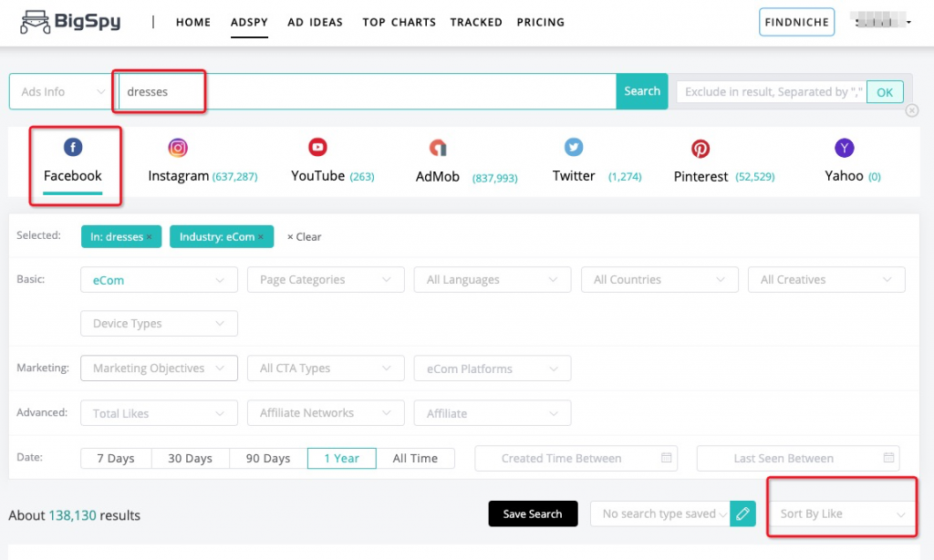Open AD IDEAS in the navigation
Viewport: 934px width, 560px height.
coord(315,22)
